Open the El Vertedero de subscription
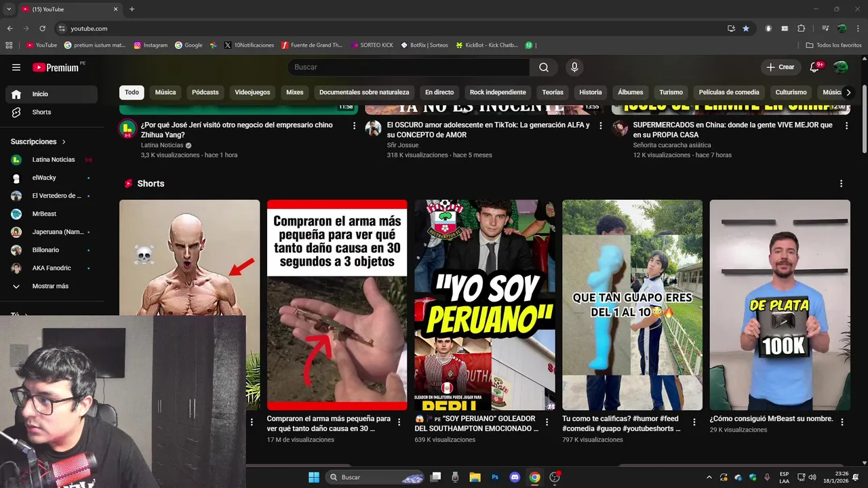Image resolution: width=868 pixels, height=488 pixels. tap(52, 196)
